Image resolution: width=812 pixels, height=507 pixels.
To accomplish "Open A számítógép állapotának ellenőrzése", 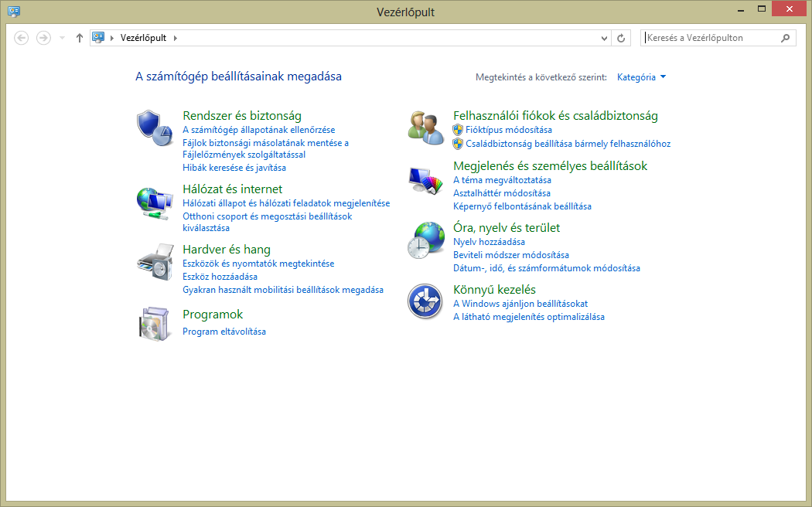I will click(259, 130).
